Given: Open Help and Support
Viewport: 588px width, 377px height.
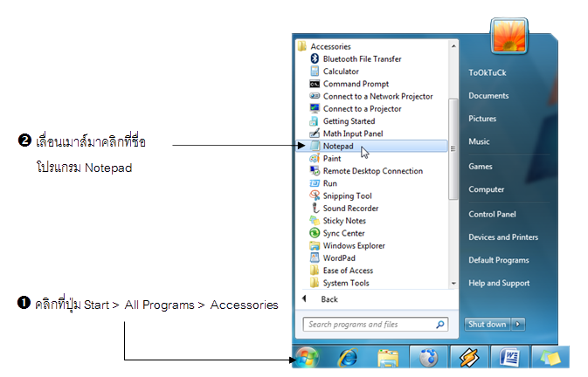Looking at the screenshot, I should (499, 283).
